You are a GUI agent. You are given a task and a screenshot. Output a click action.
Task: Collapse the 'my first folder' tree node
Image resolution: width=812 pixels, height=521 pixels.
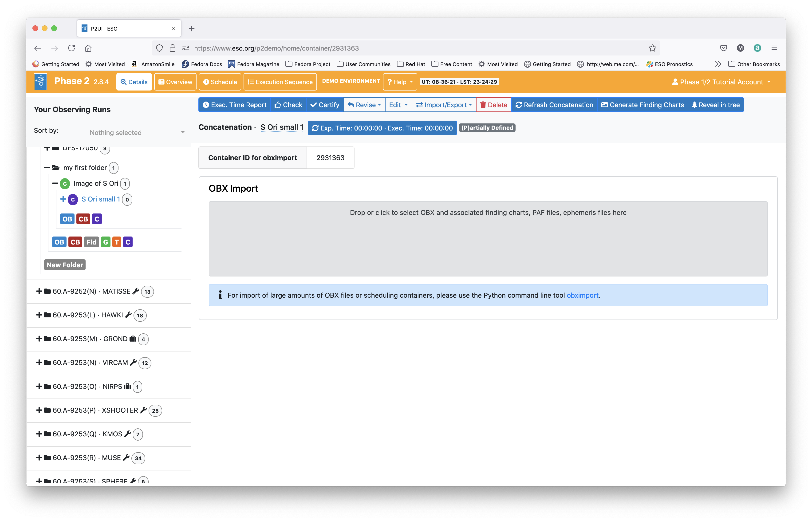coord(47,167)
